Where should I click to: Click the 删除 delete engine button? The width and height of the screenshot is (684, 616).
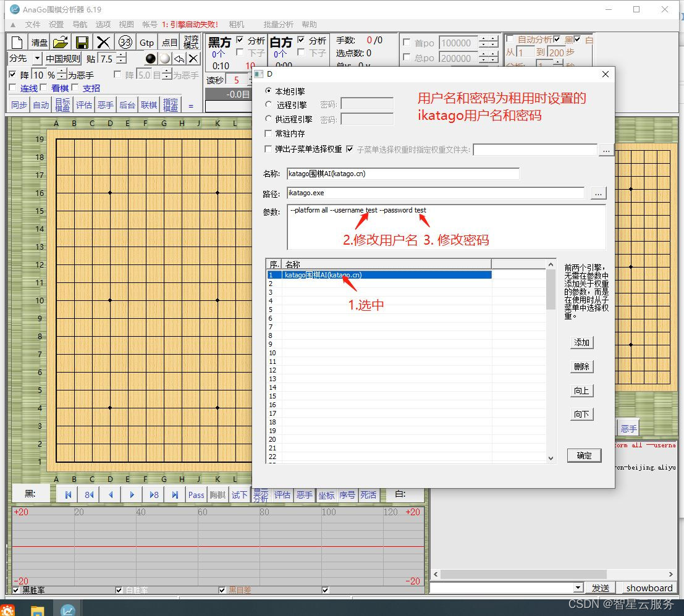(582, 366)
